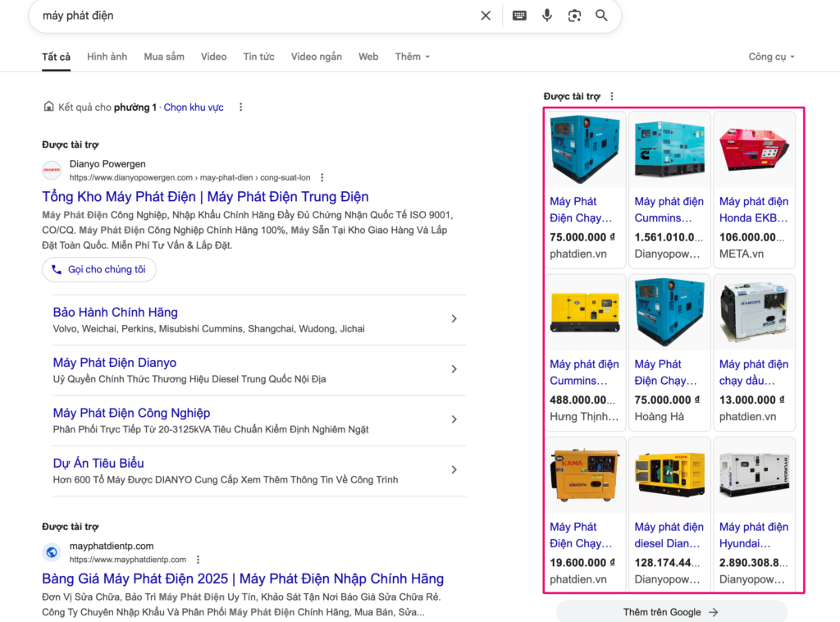840x622 pixels.
Task: Click into the máy phát điện search field
Action: [x=257, y=16]
